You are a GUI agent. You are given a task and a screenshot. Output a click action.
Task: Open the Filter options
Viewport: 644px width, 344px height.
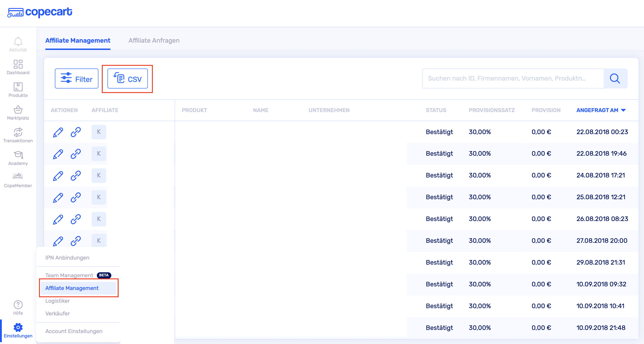pyautogui.click(x=76, y=79)
